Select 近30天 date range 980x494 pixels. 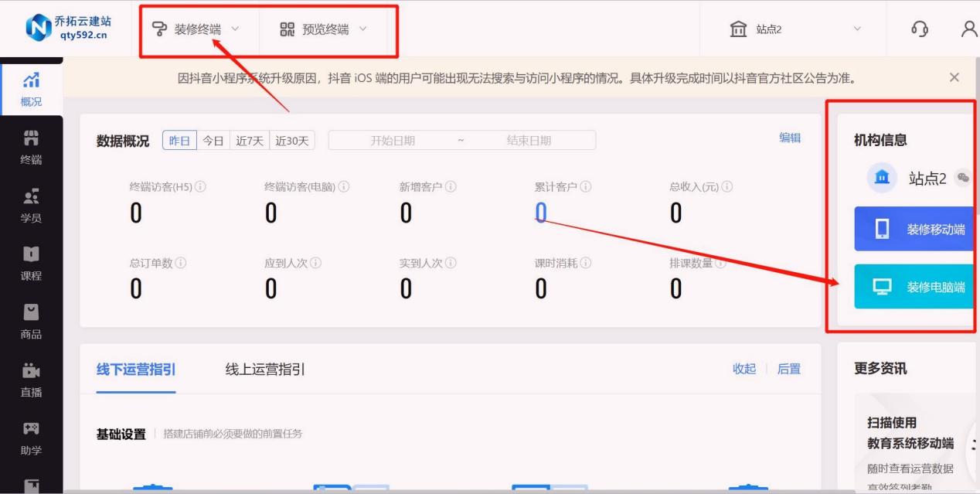click(x=292, y=141)
